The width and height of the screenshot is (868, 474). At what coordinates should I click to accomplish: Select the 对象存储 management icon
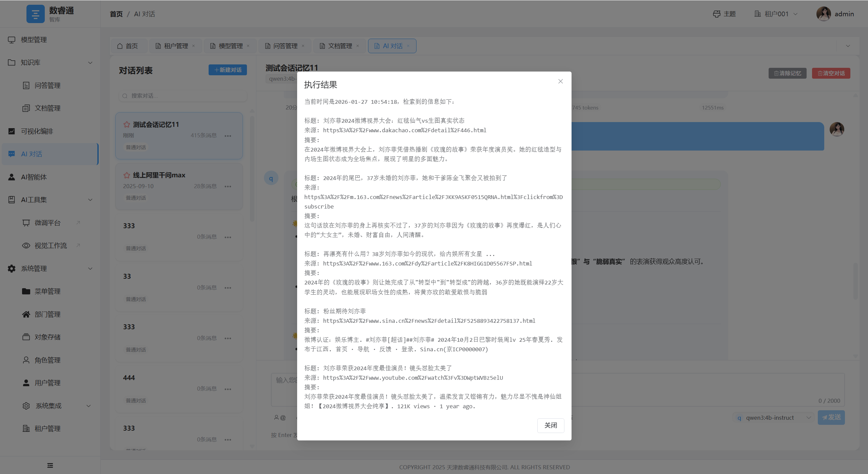pos(26,337)
